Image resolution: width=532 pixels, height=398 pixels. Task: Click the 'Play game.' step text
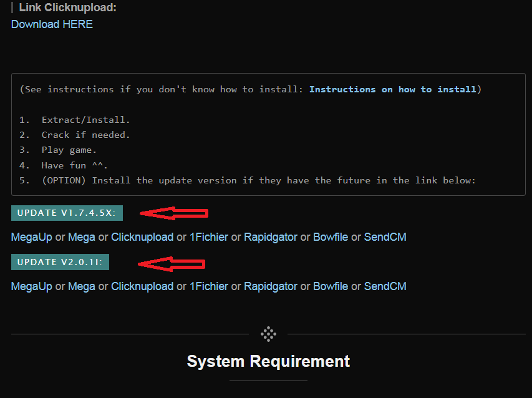click(69, 150)
